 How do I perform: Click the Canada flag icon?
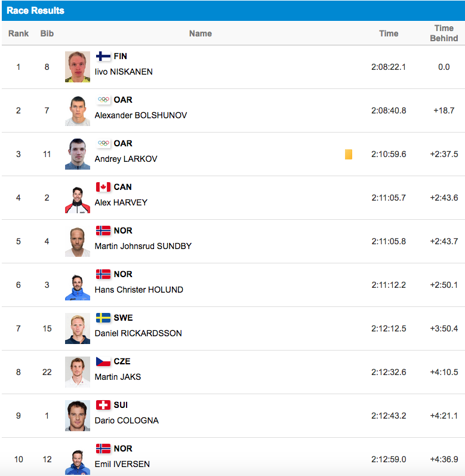[x=103, y=187]
